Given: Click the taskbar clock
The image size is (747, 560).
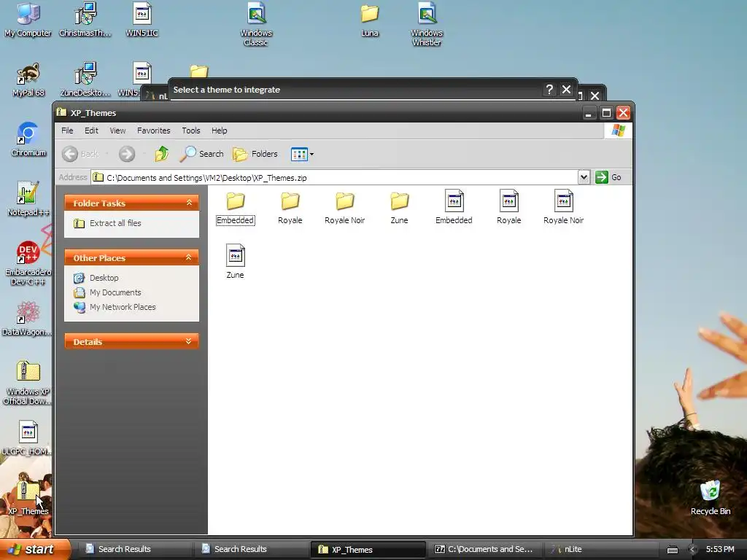Looking at the screenshot, I should [x=720, y=549].
